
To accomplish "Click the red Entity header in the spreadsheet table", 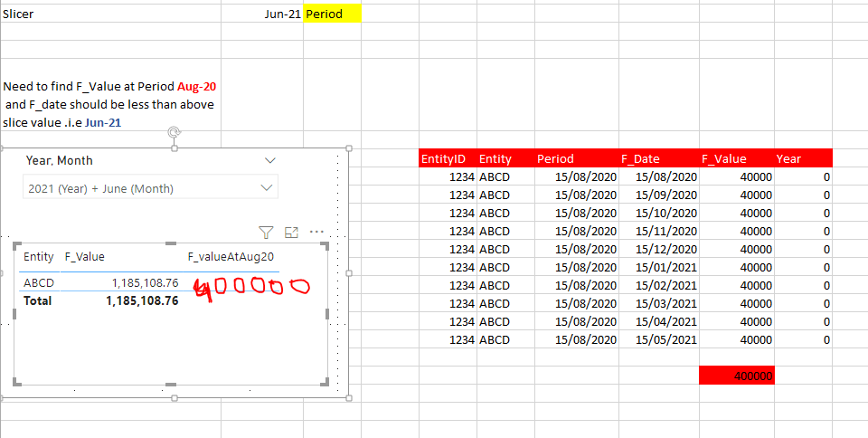I will point(505,158).
